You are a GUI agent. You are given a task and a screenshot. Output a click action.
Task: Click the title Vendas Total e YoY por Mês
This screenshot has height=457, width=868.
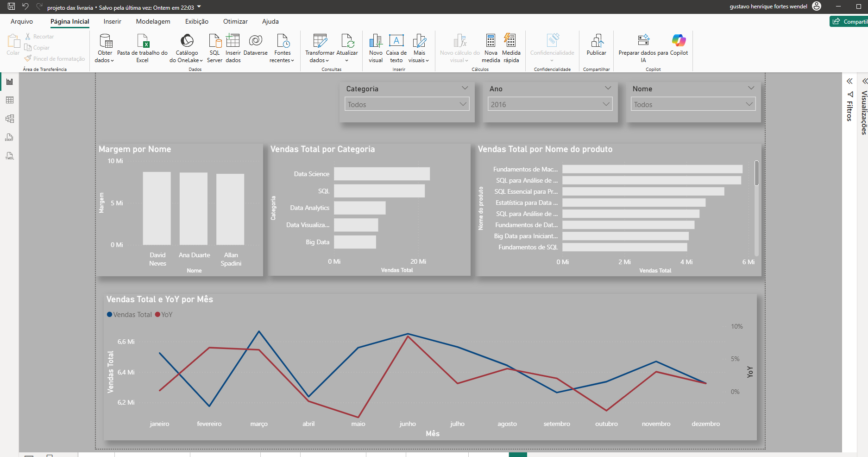coord(160,299)
